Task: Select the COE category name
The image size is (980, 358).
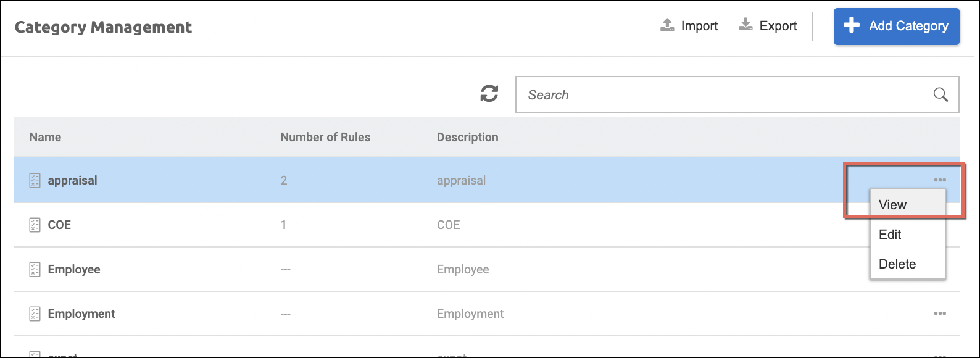Action: pos(59,225)
